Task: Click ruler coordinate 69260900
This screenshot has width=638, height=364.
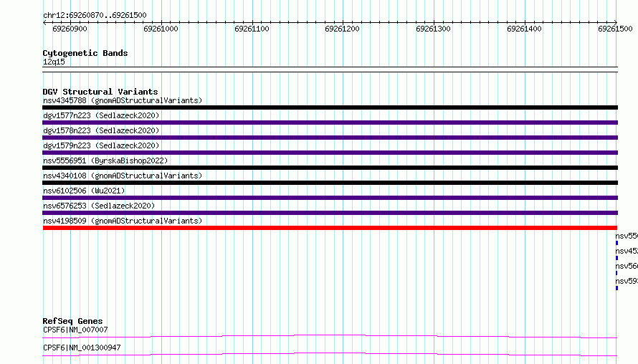Action: point(70,29)
